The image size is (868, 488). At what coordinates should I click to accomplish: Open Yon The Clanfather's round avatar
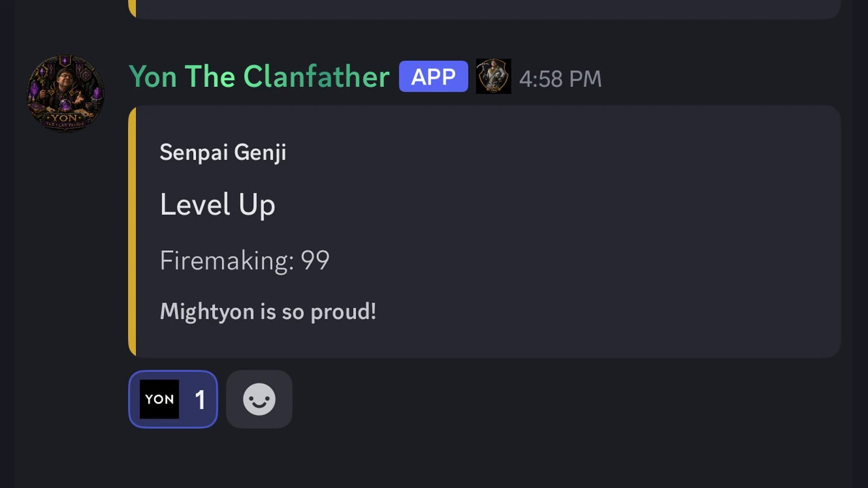click(65, 94)
